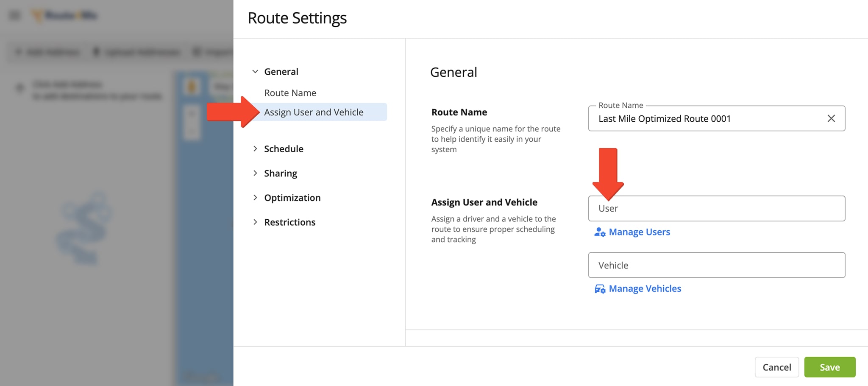Expand the Optimization section chevron

click(255, 198)
